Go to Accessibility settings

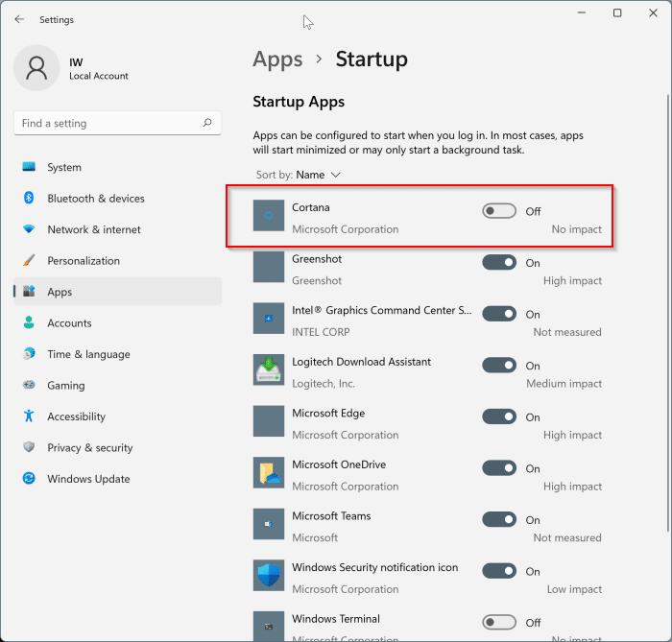point(118,416)
